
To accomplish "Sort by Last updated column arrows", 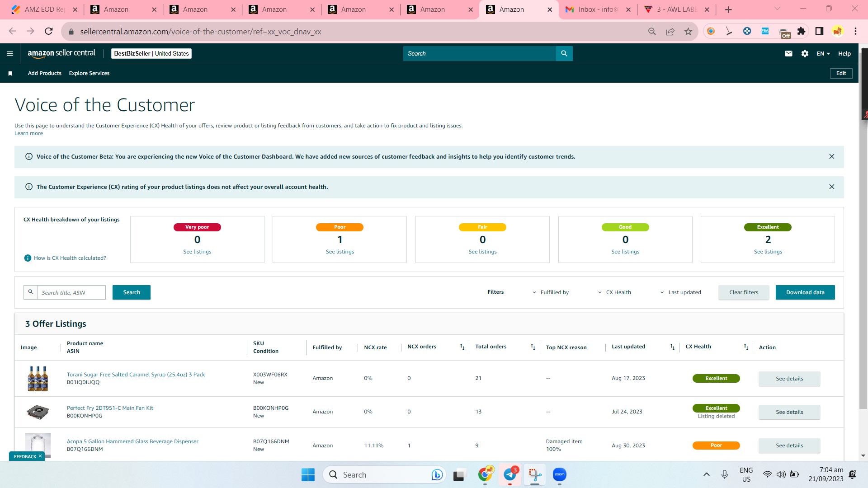I will tap(672, 347).
